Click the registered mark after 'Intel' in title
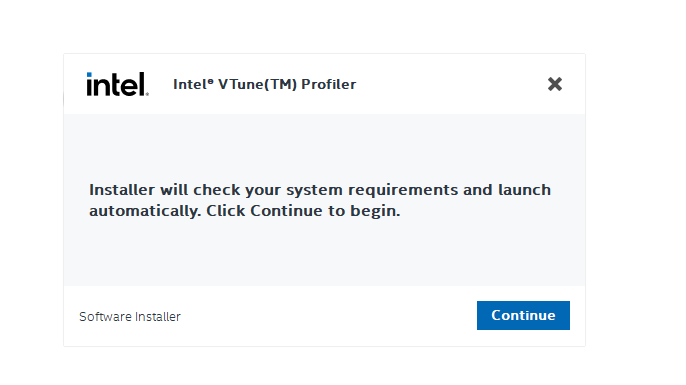The width and height of the screenshot is (686, 385). (x=210, y=81)
